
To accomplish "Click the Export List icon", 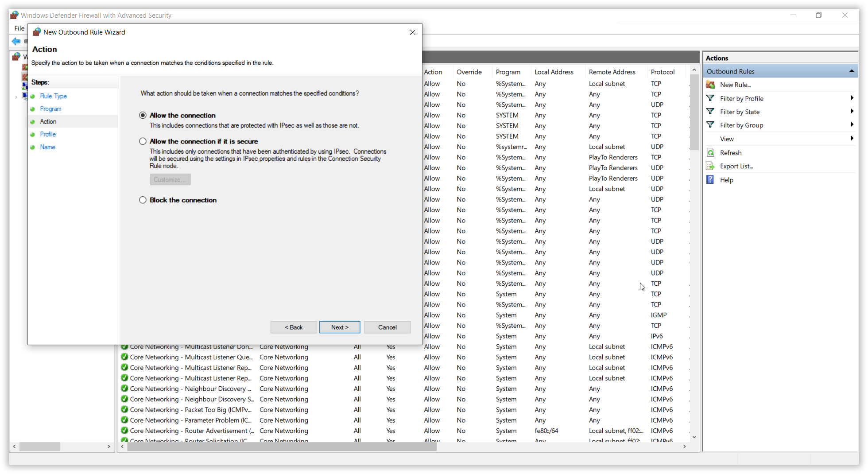I will click(x=710, y=166).
